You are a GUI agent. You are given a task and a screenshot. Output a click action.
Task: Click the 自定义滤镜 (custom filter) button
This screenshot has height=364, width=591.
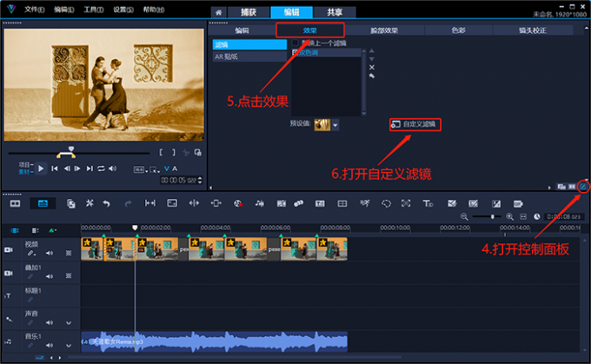[x=415, y=124]
